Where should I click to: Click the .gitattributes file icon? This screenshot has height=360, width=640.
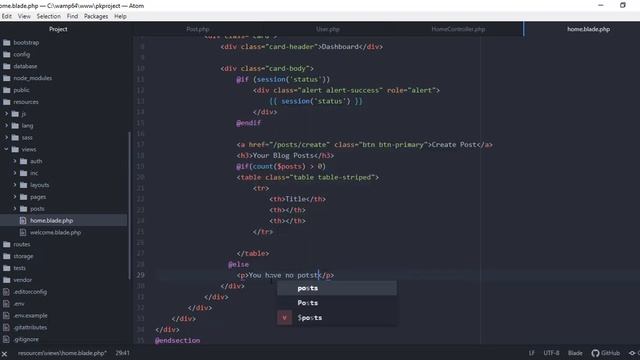[6, 327]
